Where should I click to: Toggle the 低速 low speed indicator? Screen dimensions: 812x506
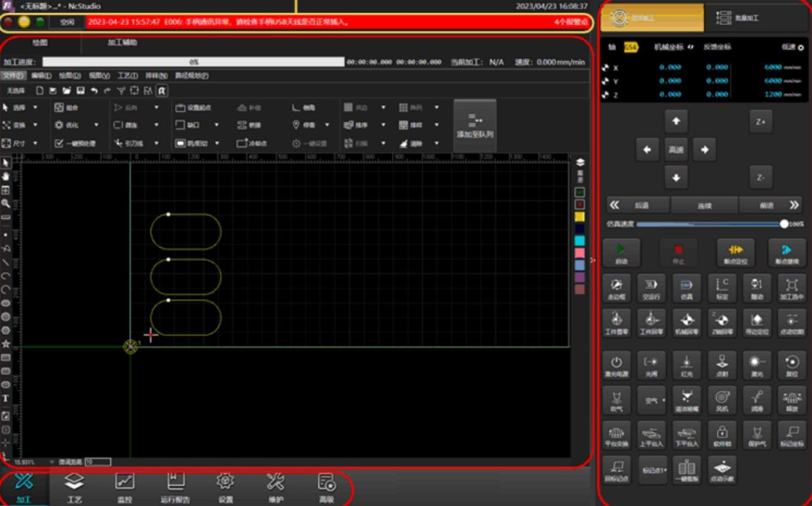[800, 48]
